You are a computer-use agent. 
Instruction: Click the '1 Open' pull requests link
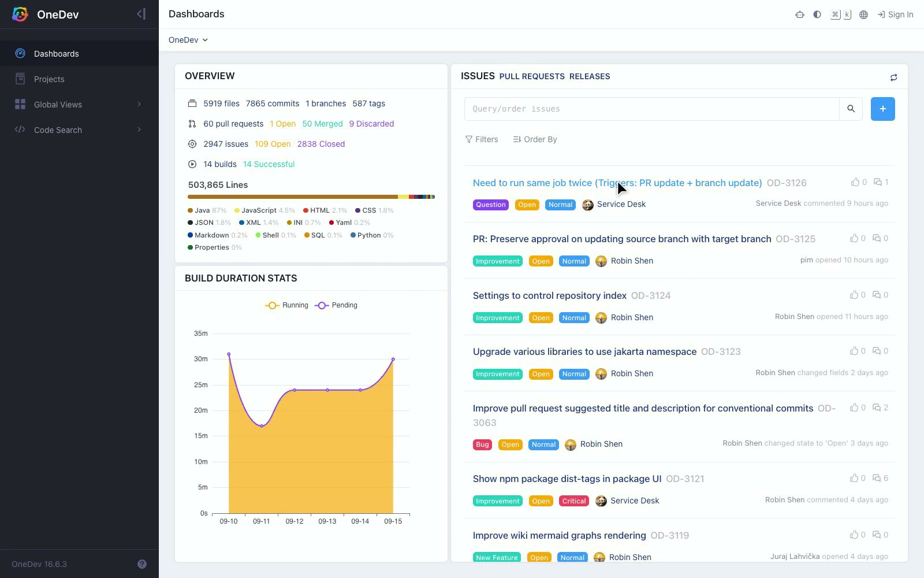(x=282, y=124)
